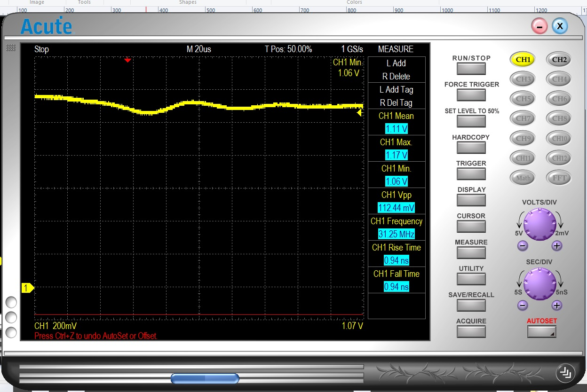Click the Stop status text
This screenshot has width=587, height=392.
click(41, 49)
